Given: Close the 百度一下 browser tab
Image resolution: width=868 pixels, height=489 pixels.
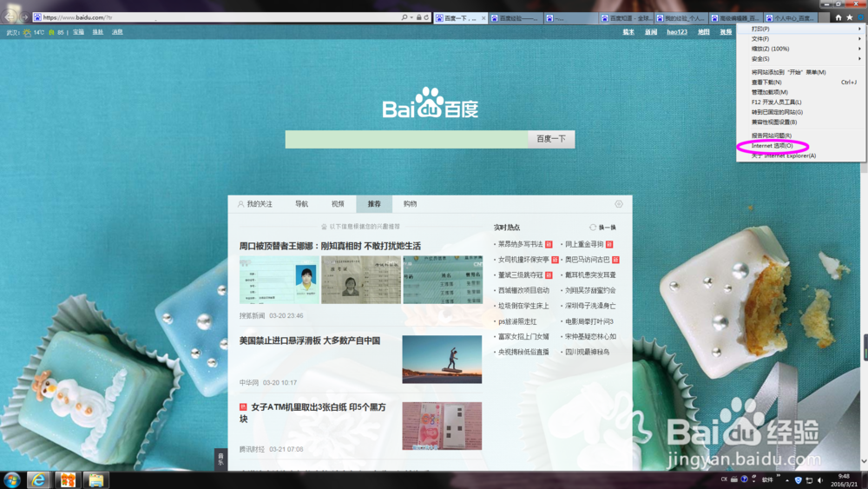Looking at the screenshot, I should pyautogui.click(x=483, y=18).
